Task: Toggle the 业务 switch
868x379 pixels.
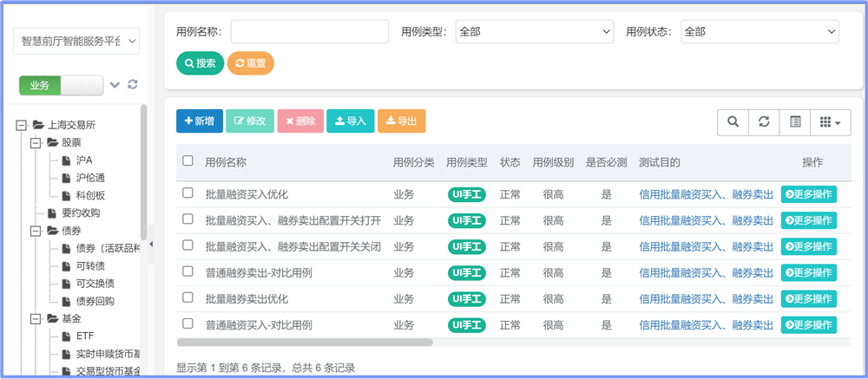Action: tap(61, 85)
